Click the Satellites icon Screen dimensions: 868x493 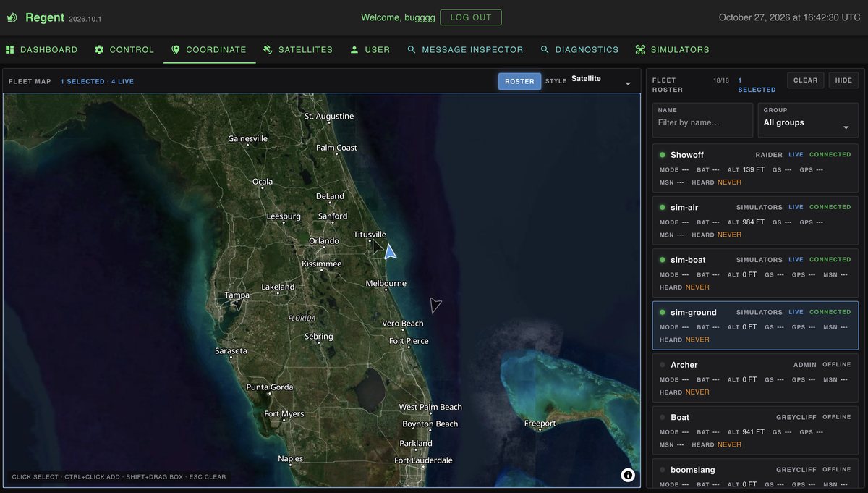tap(268, 50)
